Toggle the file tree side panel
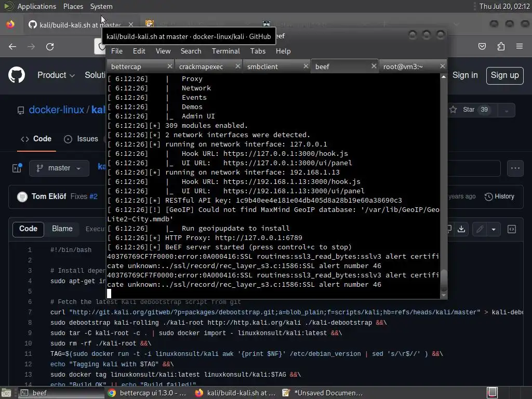Screen dimensions: 532x399 [17, 168]
